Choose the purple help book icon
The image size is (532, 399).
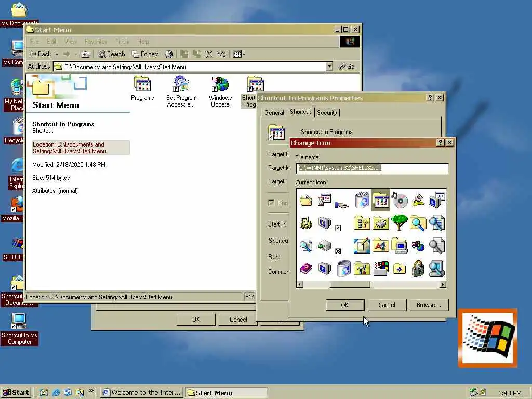click(x=305, y=269)
